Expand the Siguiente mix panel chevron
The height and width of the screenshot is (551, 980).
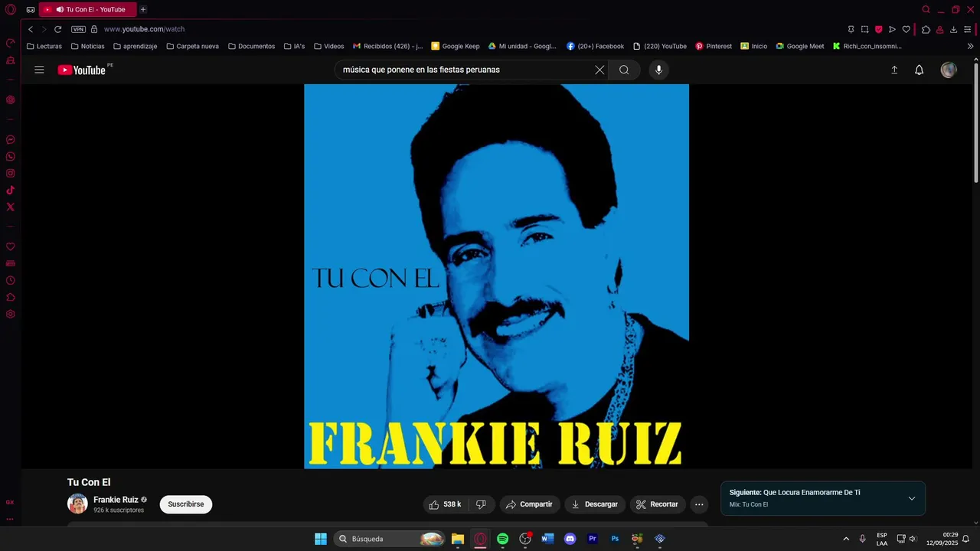pyautogui.click(x=912, y=498)
